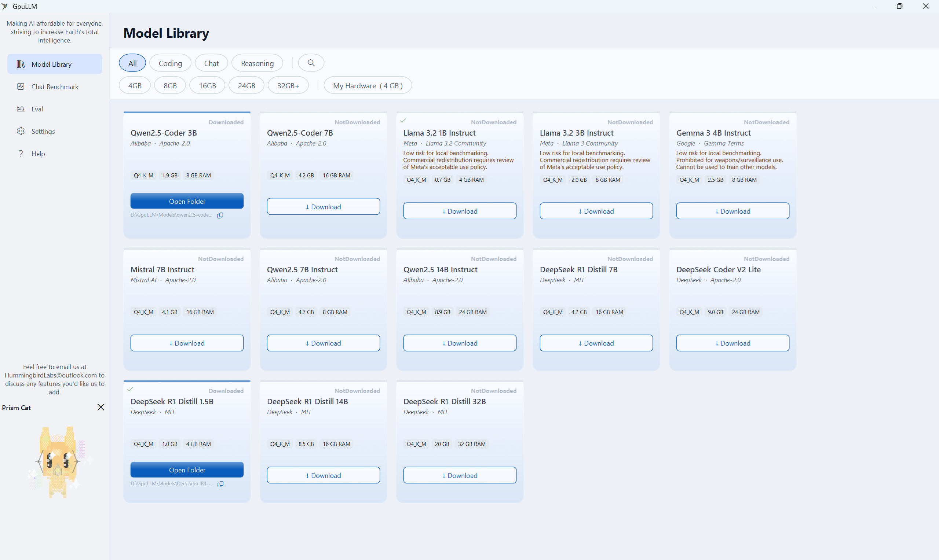The height and width of the screenshot is (560, 939).
Task: Select the Coding category filter
Action: [170, 63]
